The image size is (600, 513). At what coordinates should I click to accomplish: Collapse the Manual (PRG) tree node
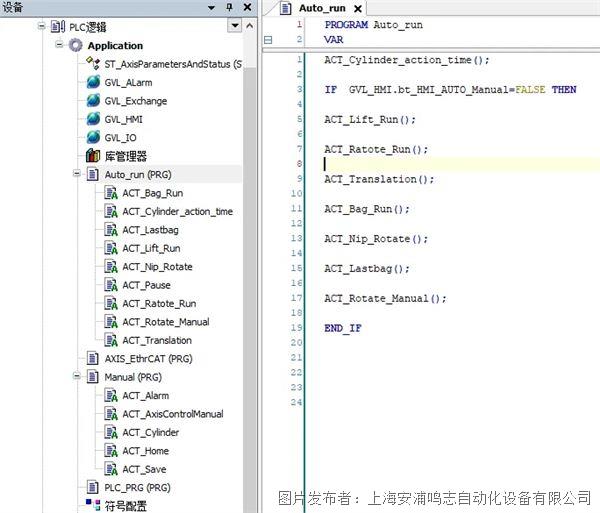78,377
